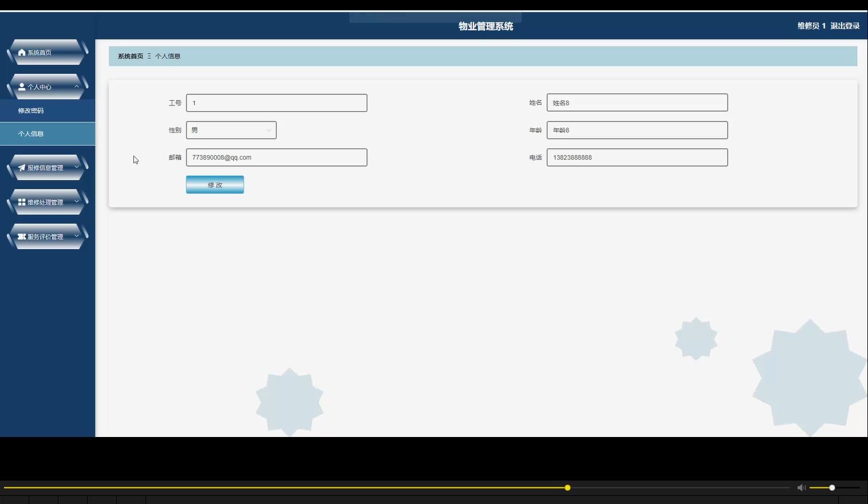Image resolution: width=868 pixels, height=504 pixels.
Task: Click the paper plane icon on 报修信息管理
Action: click(x=21, y=167)
